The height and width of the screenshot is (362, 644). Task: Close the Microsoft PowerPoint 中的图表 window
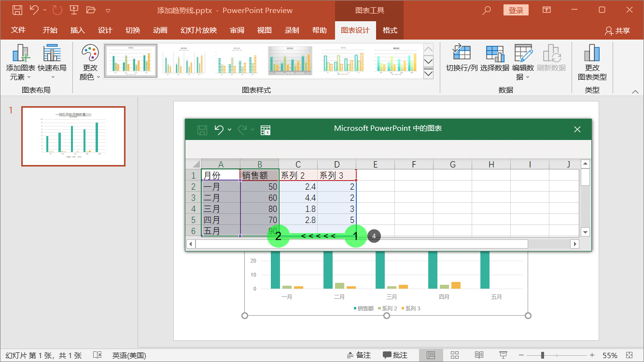[x=577, y=129]
